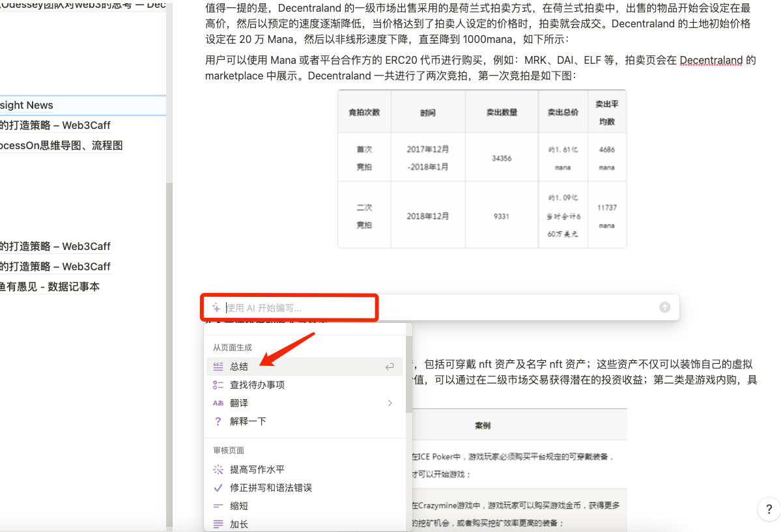Click the table cell 34356
The width and height of the screenshot is (781, 532).
point(502,158)
